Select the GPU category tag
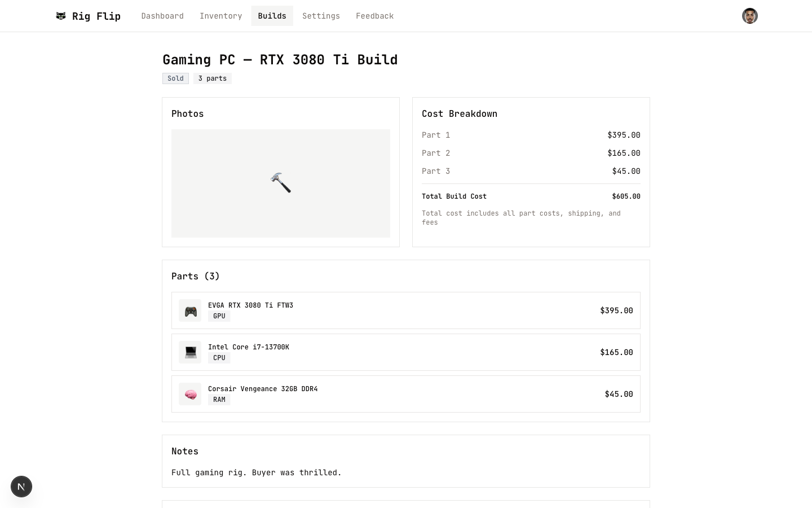812x508 pixels. tap(219, 316)
